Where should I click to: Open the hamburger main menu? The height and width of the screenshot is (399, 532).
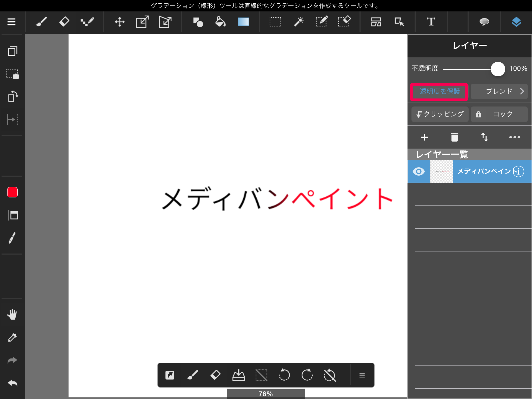[11, 22]
